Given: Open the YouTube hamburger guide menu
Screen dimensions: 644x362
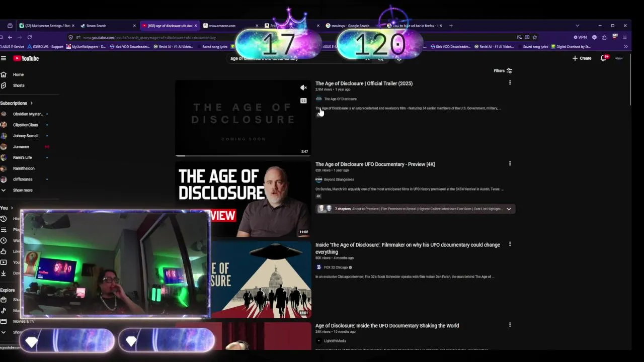Looking at the screenshot, I should tap(4, 58).
